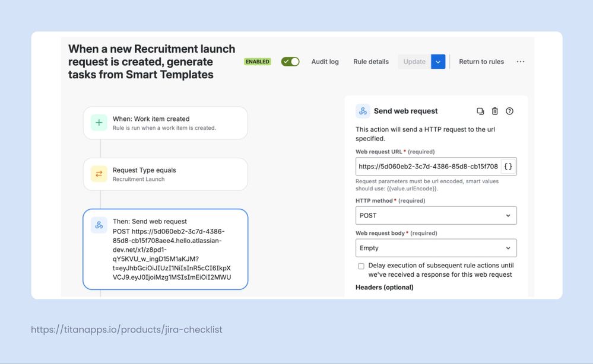Enable delay execution of subsequent rule actions

[361, 266]
